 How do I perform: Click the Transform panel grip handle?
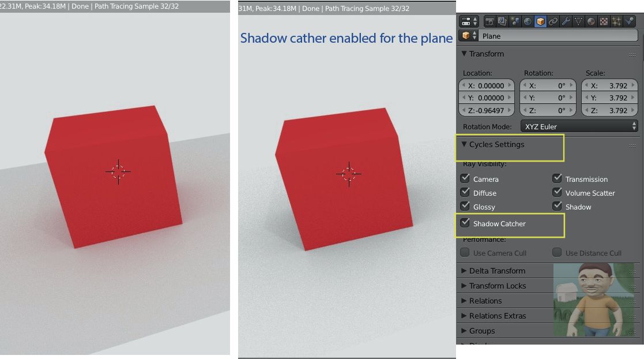pos(632,55)
